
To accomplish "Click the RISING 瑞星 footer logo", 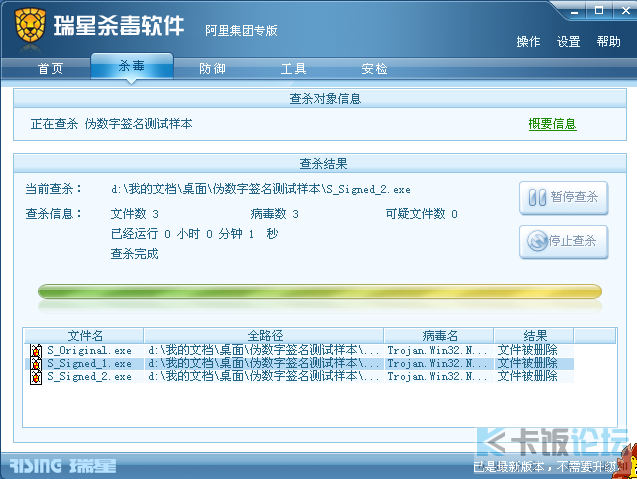I will [x=63, y=466].
